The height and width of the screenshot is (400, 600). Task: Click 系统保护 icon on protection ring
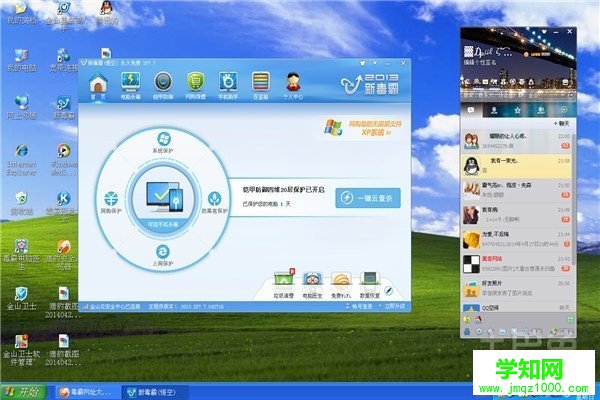point(163,142)
